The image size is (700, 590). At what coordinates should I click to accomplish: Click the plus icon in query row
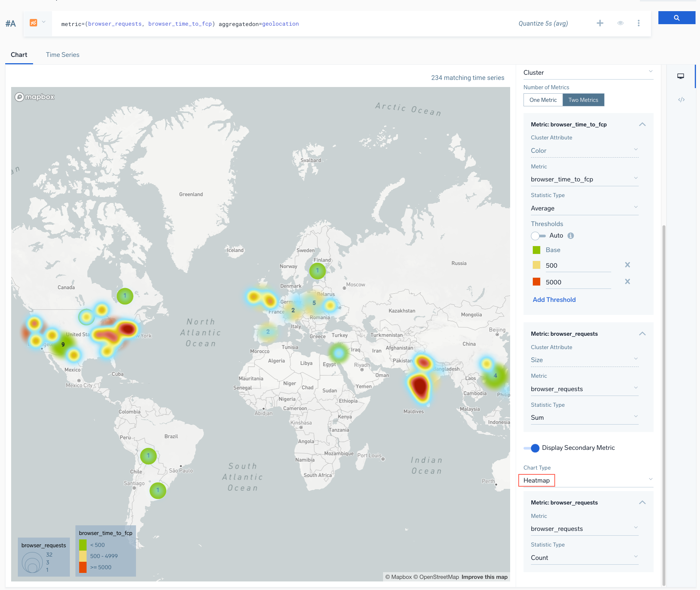pyautogui.click(x=600, y=23)
